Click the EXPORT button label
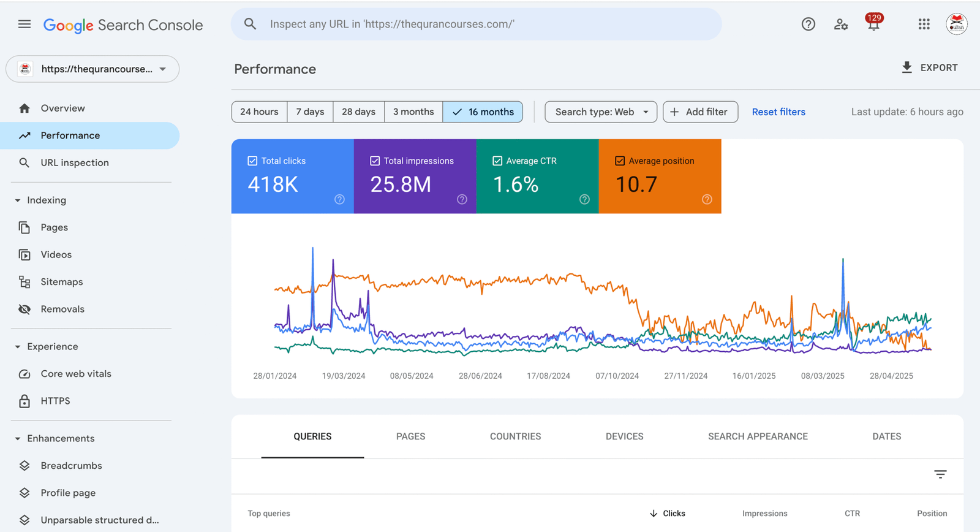 coord(939,67)
